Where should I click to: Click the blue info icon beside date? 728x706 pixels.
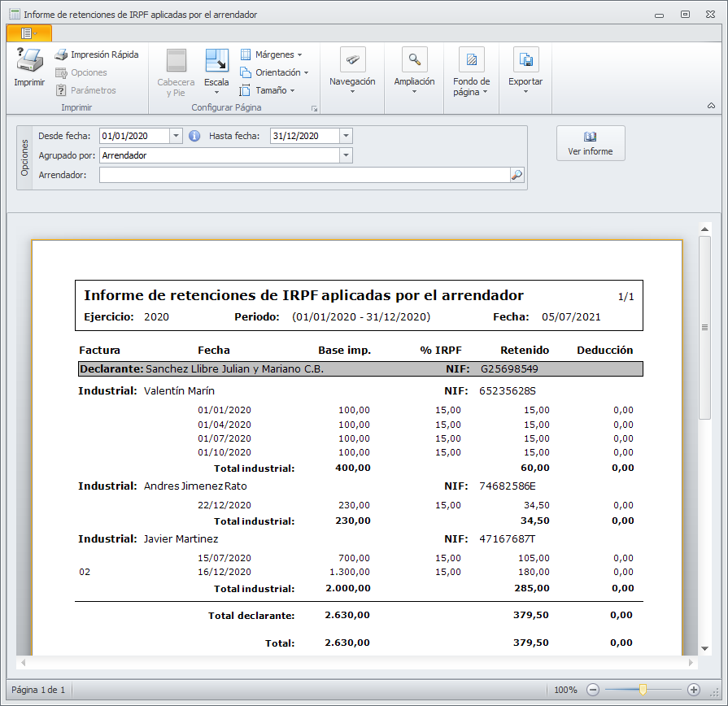194,136
